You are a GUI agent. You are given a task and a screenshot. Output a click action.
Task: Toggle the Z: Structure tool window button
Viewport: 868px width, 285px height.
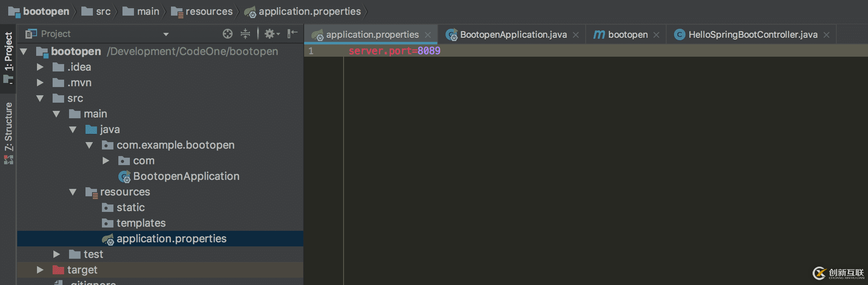pos(8,133)
